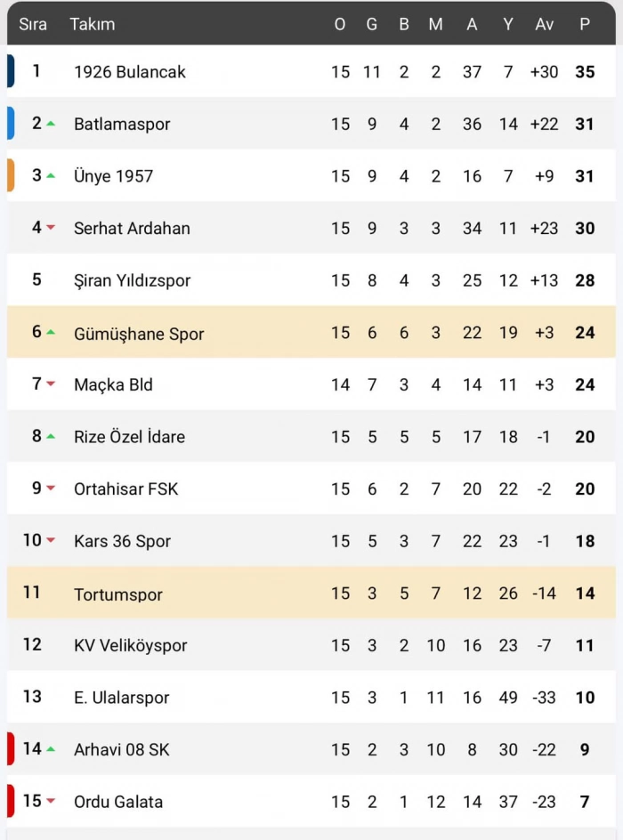This screenshot has height=840, width=623.
Task: Select the E. Ulalarspor team name
Action: [122, 698]
